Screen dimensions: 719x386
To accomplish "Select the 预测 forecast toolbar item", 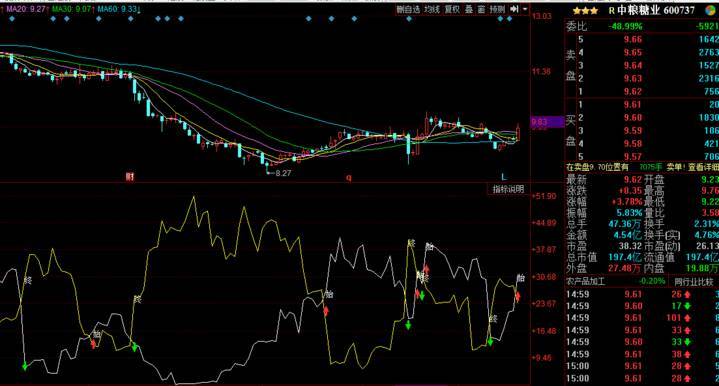I will click(x=497, y=9).
